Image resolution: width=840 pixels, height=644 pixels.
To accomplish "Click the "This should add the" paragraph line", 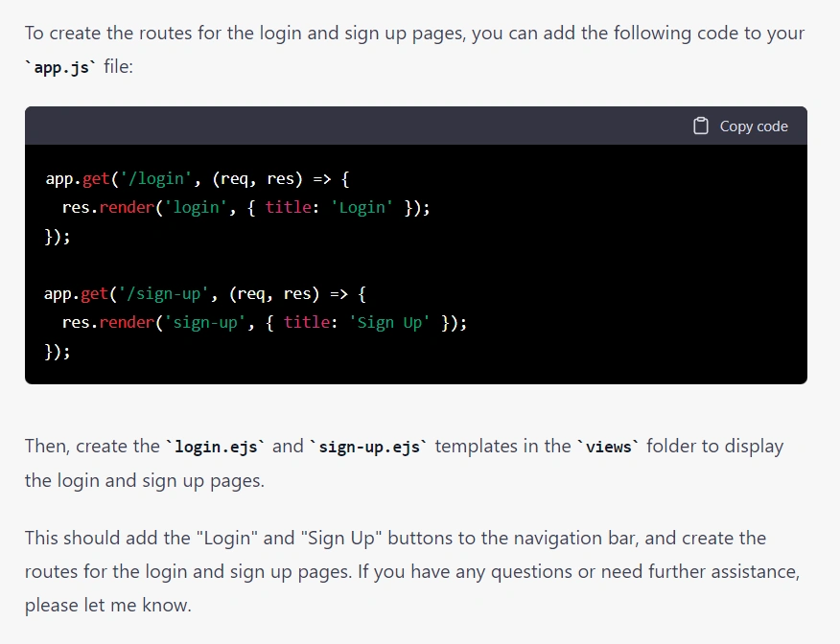I will point(395,538).
